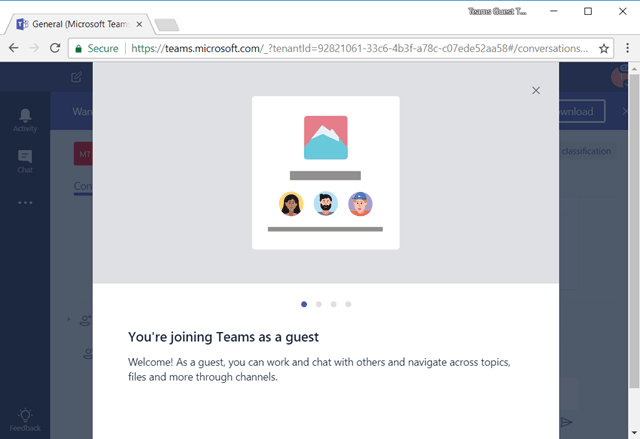Click the MT team avatar tile

(x=83, y=154)
